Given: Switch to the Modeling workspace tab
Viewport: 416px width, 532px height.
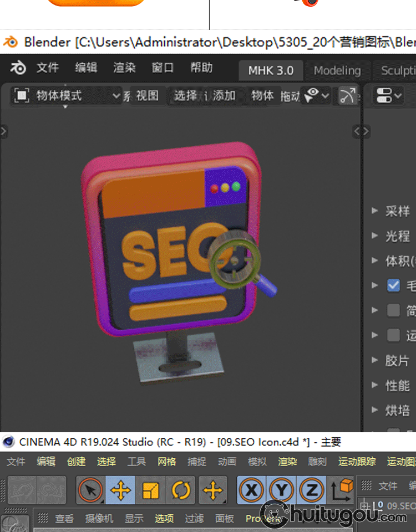Looking at the screenshot, I should [337, 70].
